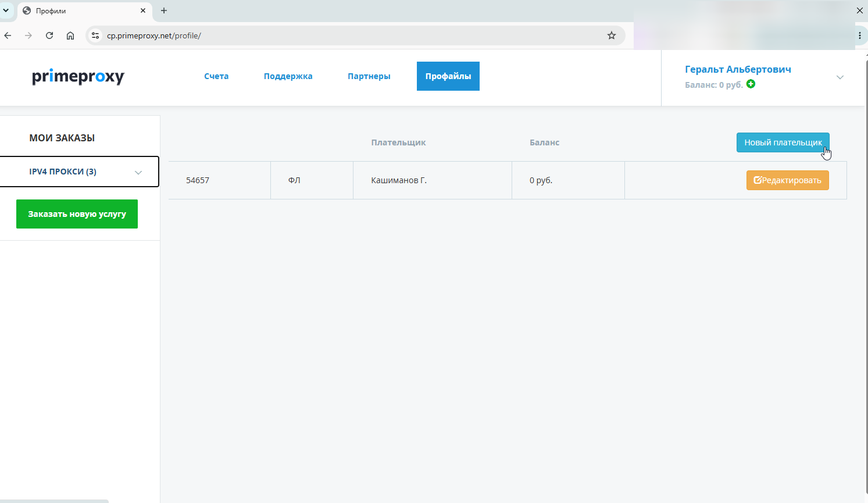Viewport: 868px width, 503px height.
Task: Click the Баланс column header
Action: coord(545,142)
